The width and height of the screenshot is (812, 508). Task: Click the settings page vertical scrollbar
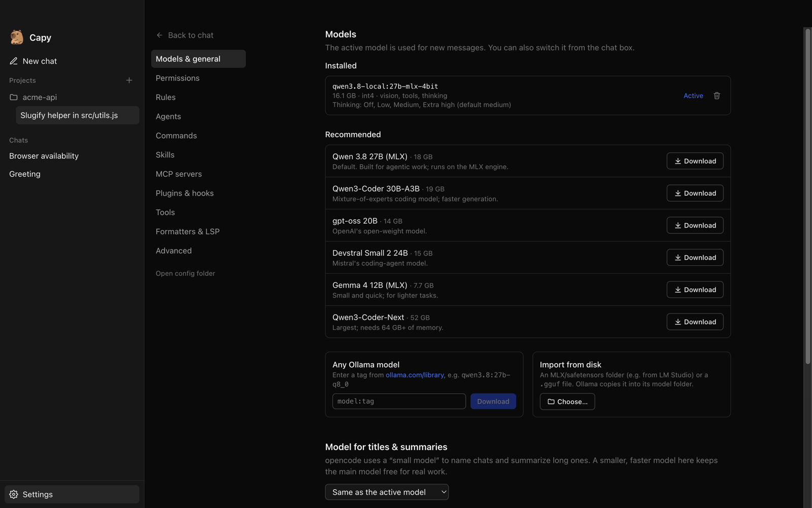[808, 196]
